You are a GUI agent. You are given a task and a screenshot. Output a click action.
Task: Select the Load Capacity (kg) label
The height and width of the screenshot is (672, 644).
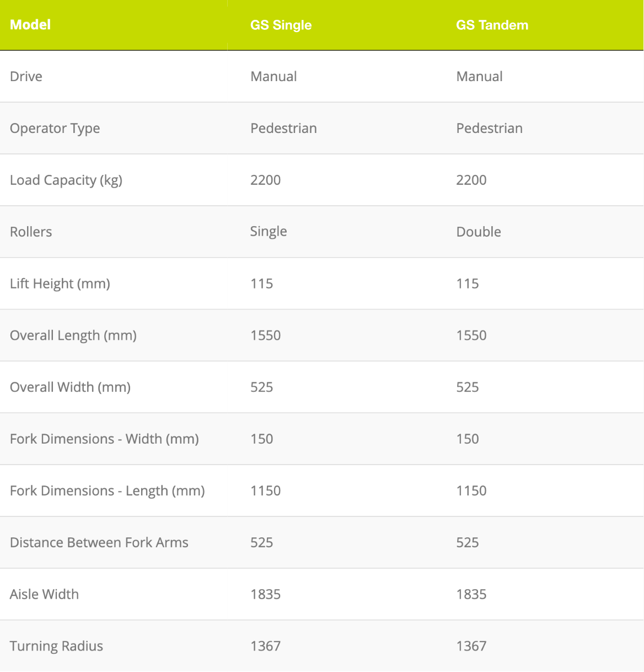[66, 180]
